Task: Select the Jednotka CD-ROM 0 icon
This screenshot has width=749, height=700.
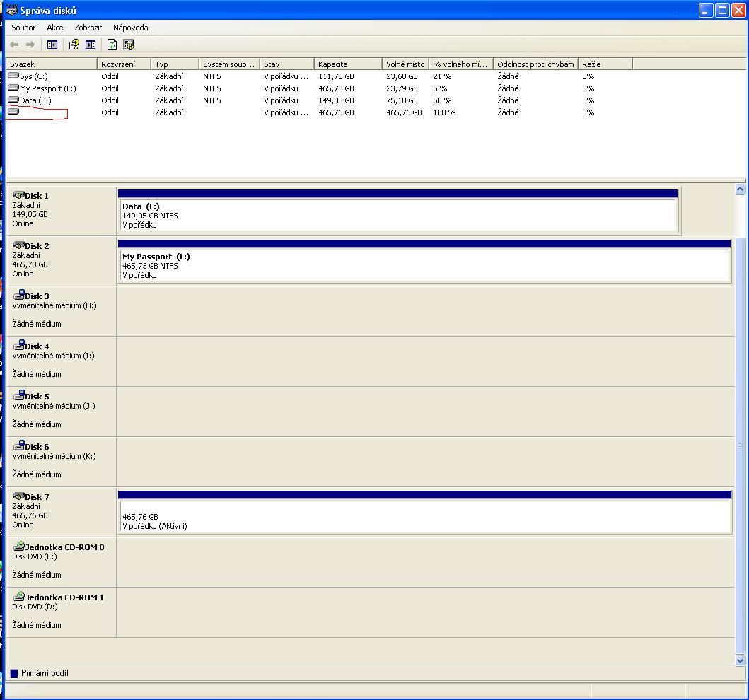Action: click(x=19, y=547)
